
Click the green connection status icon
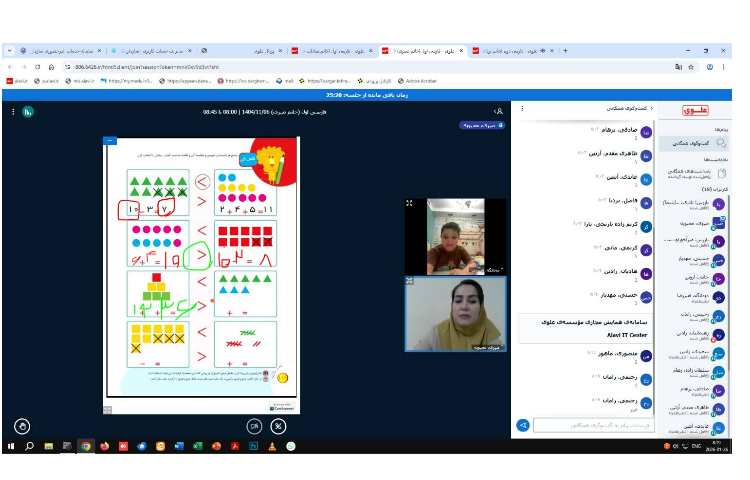coord(28,110)
